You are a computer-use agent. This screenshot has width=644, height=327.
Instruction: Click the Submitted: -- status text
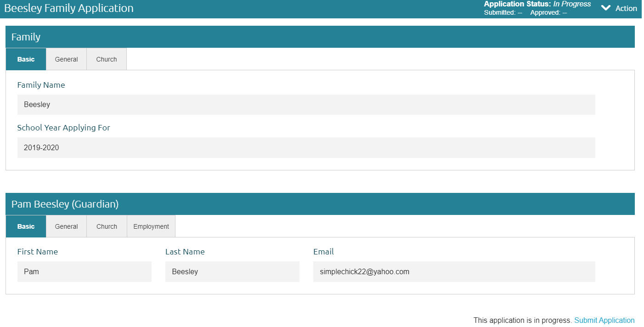coord(503,13)
